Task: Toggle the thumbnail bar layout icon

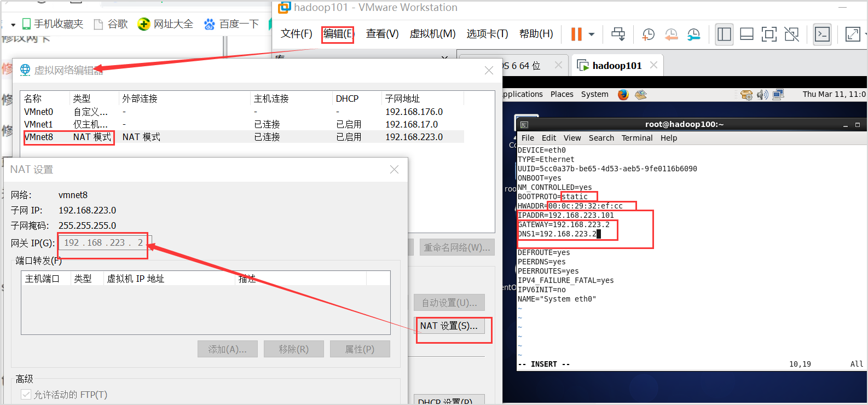Action: [x=747, y=34]
